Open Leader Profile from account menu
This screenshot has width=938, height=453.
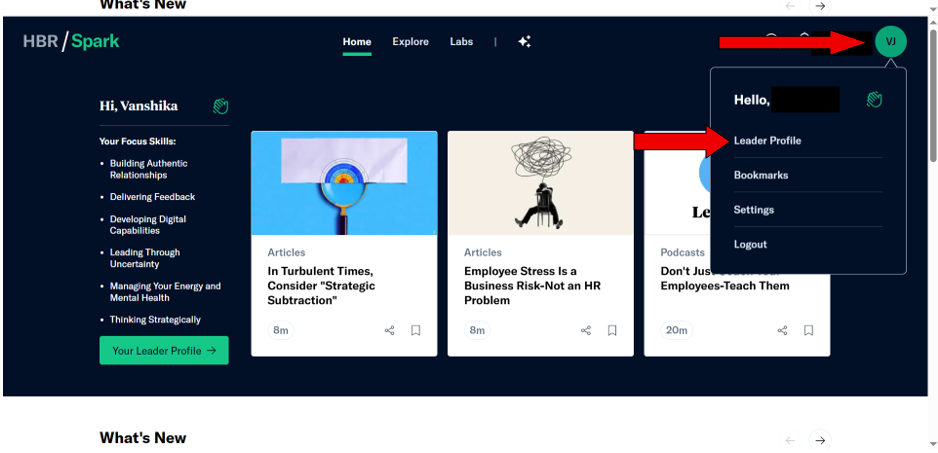pos(767,141)
